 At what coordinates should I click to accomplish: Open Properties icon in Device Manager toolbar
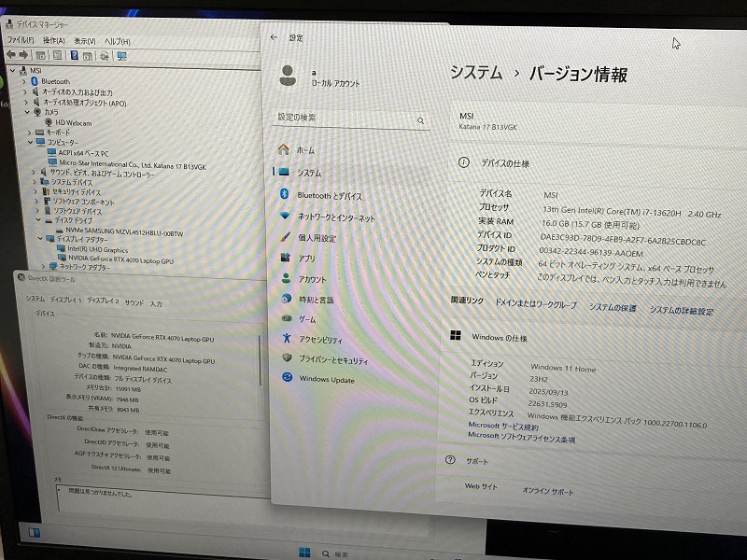click(x=57, y=55)
